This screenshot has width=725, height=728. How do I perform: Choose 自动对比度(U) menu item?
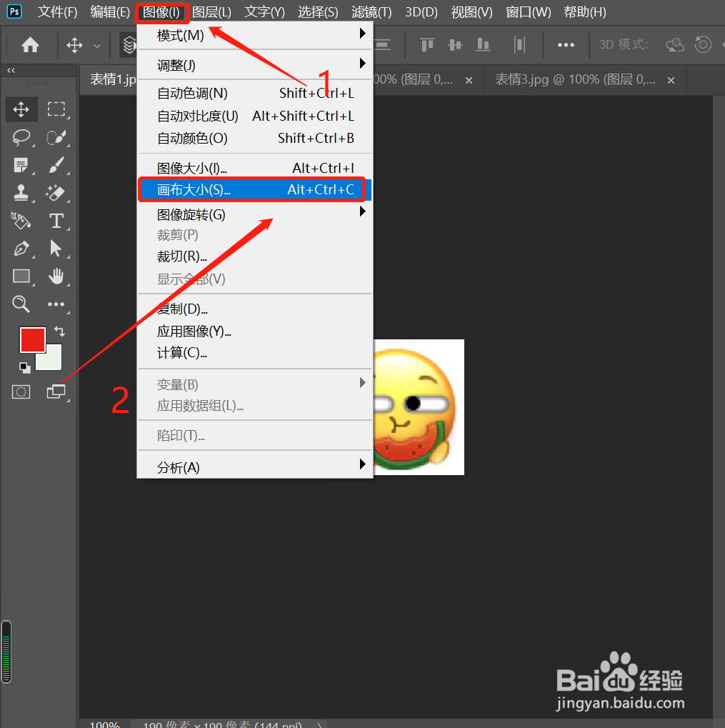click(255, 116)
